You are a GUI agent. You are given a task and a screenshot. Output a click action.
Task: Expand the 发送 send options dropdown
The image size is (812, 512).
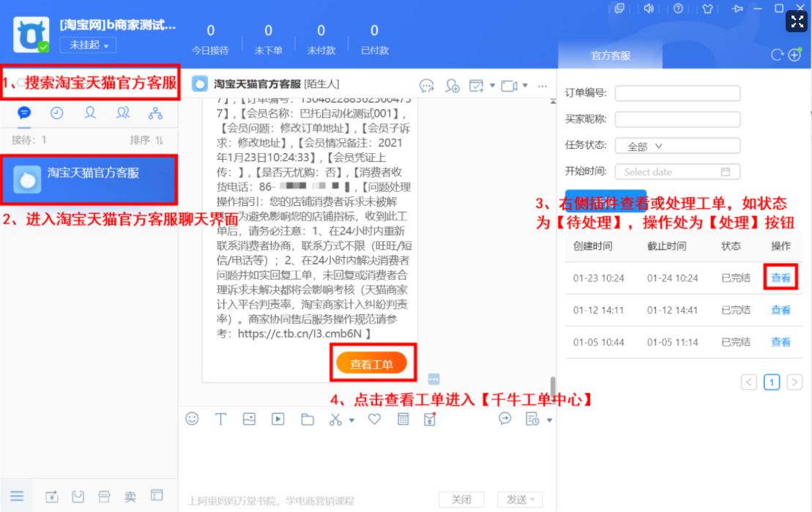(x=532, y=499)
